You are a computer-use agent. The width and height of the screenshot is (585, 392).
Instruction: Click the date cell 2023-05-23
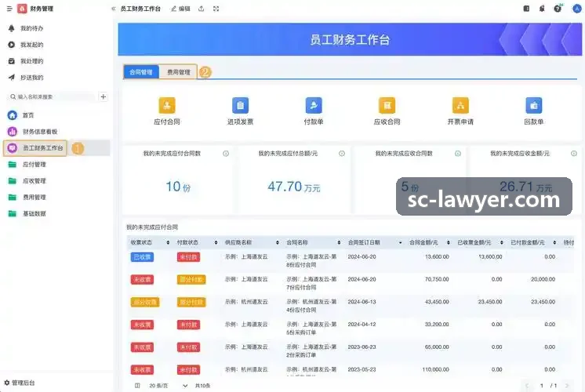pos(362,369)
